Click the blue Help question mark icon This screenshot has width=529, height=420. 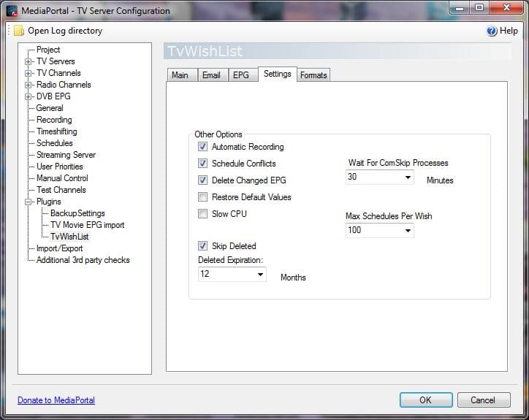tap(492, 31)
